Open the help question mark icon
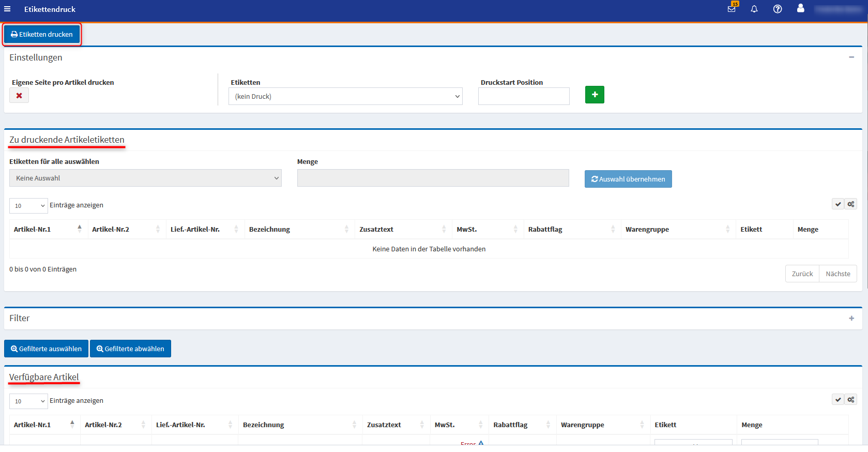868x452 pixels. [x=777, y=9]
